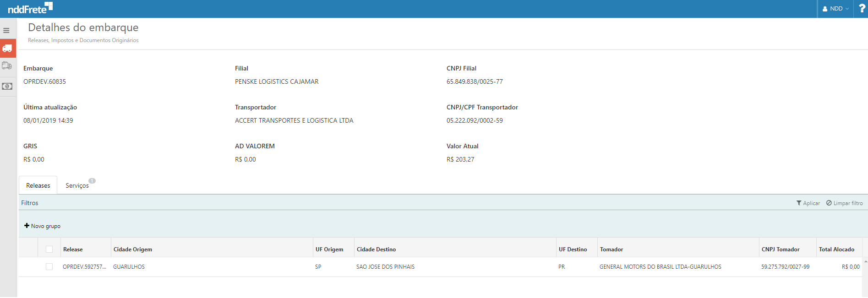868x298 pixels.
Task: Click Aplicar to apply the filter
Action: [808, 203]
